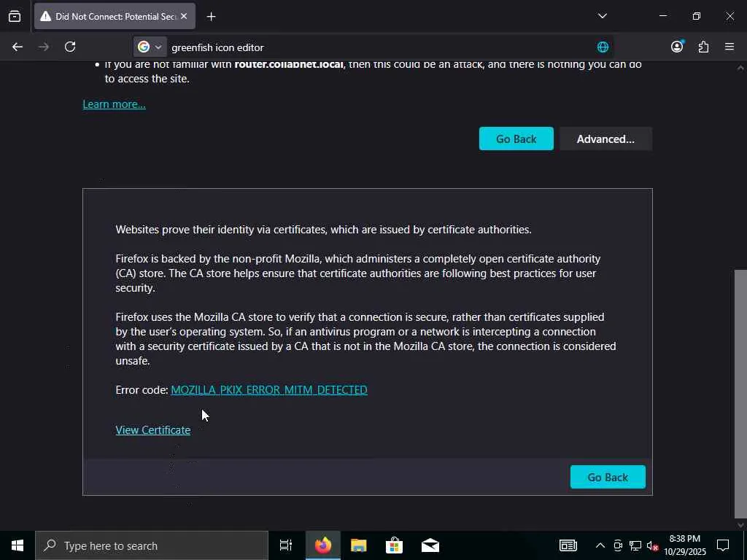Image resolution: width=747 pixels, height=560 pixels.
Task: Click the translate globe icon in address bar
Action: [603, 47]
